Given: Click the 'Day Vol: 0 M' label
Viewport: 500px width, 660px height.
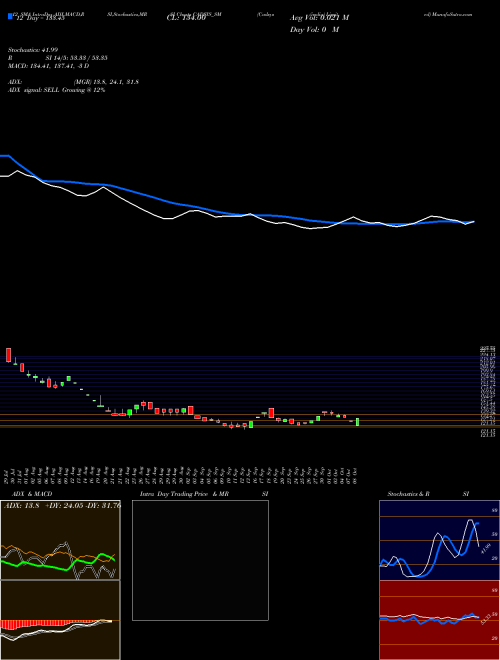Looking at the screenshot, I should click(314, 30).
